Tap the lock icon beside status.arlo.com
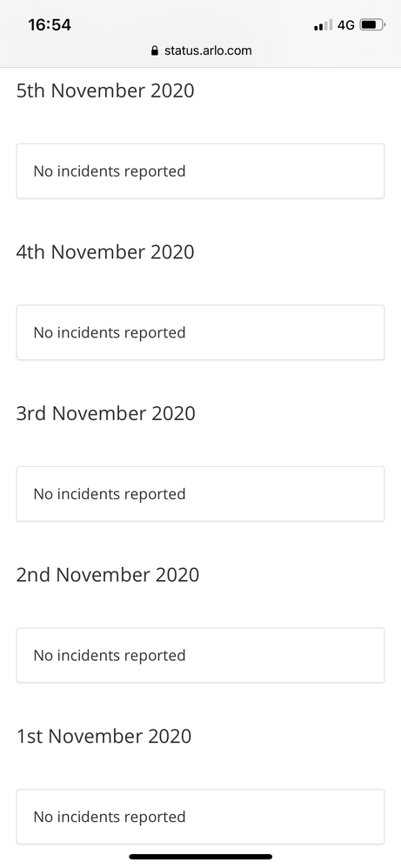Screen dimensions: 401x868 pos(155,50)
